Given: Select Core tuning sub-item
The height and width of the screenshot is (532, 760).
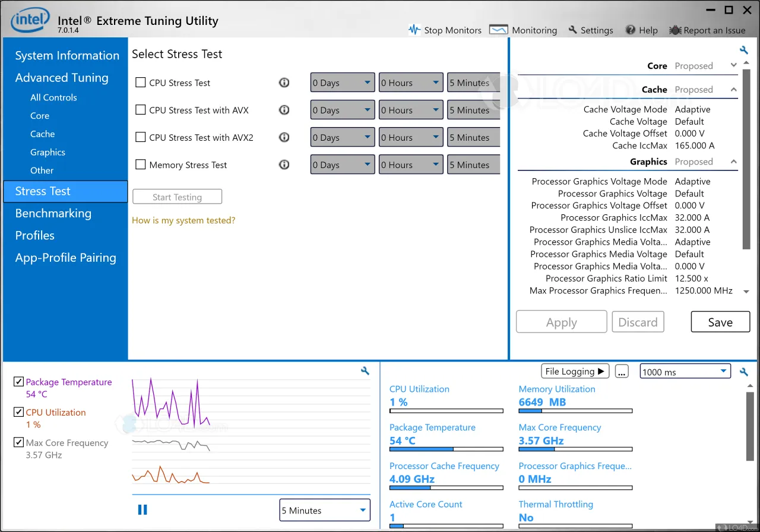Looking at the screenshot, I should click(x=40, y=116).
